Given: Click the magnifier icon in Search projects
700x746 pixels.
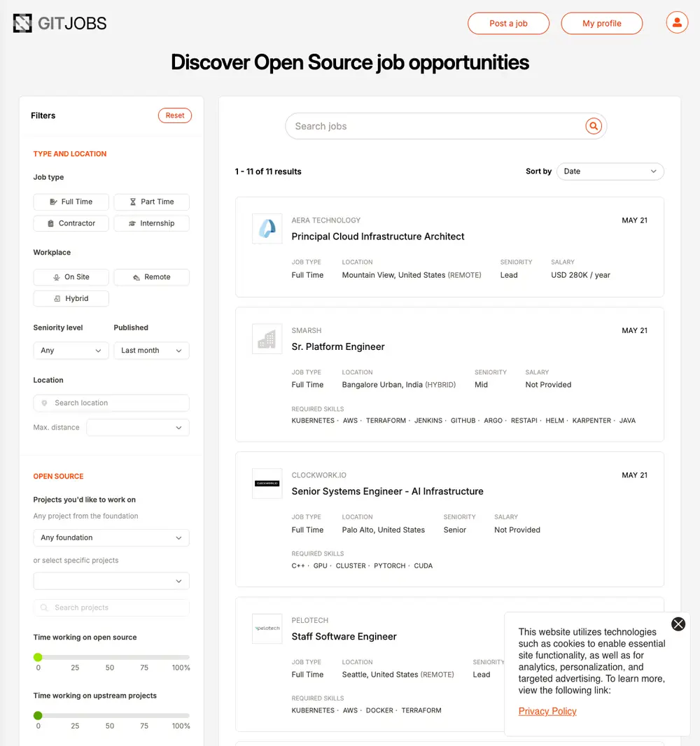Looking at the screenshot, I should pos(44,607).
